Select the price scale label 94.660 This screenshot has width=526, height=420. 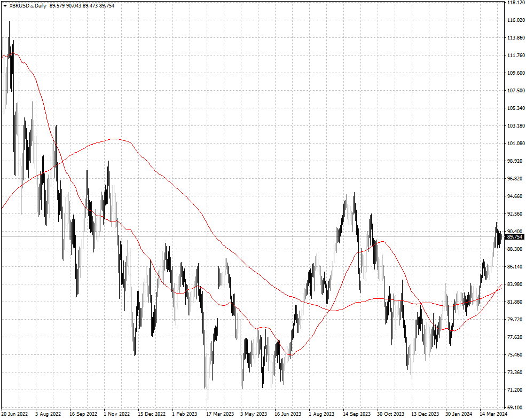tap(515, 196)
